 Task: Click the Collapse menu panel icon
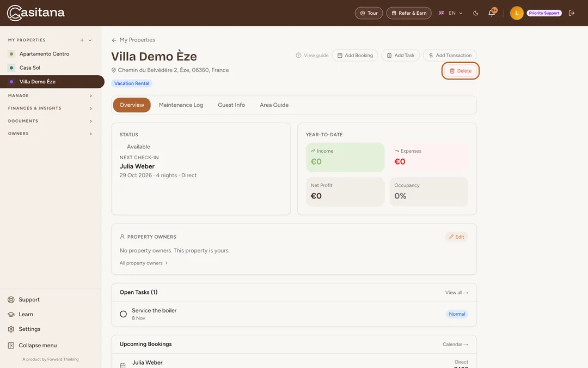11,346
